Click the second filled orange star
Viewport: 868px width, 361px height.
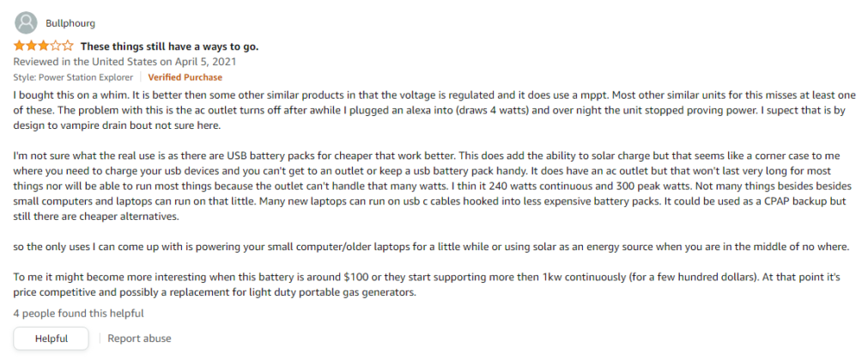[31, 46]
